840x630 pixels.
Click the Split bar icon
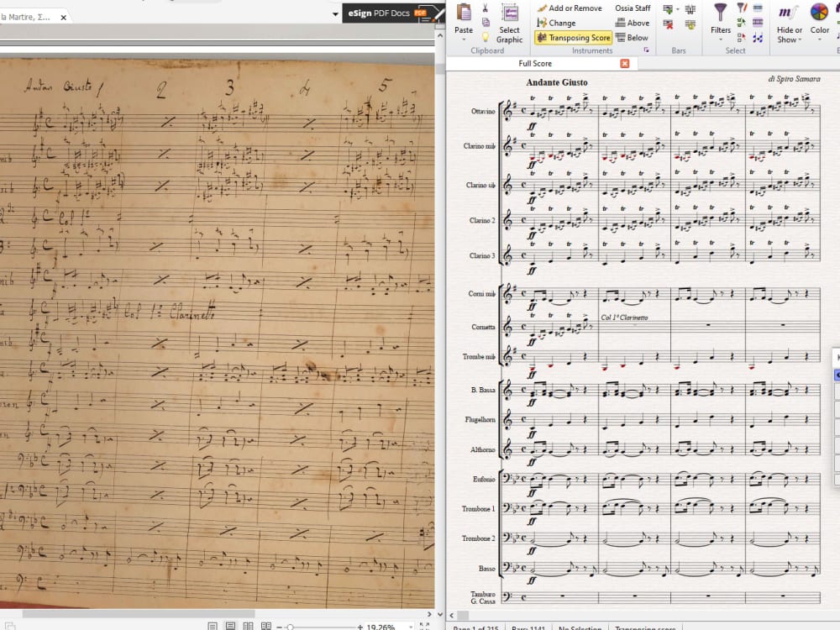pos(690,9)
